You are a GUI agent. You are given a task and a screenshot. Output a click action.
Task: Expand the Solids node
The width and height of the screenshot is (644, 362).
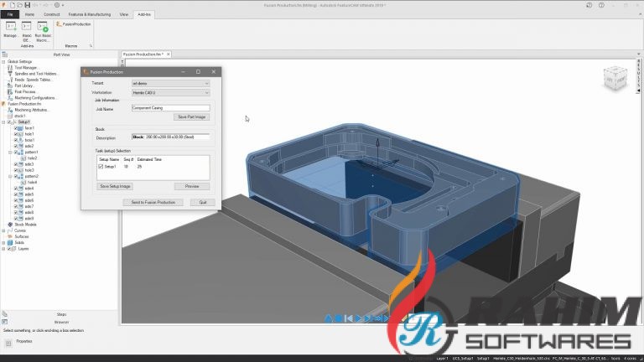[3, 242]
